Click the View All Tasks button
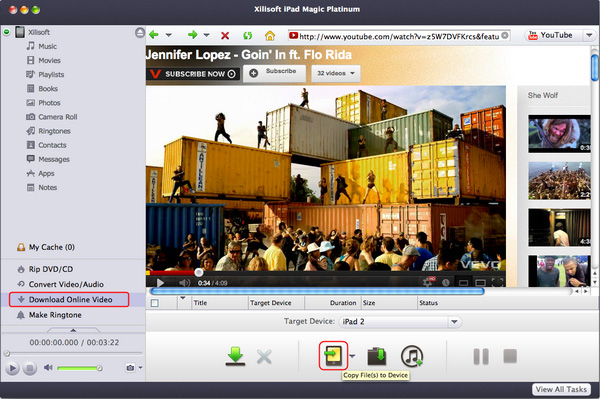This screenshot has height=399, width=600. click(561, 389)
